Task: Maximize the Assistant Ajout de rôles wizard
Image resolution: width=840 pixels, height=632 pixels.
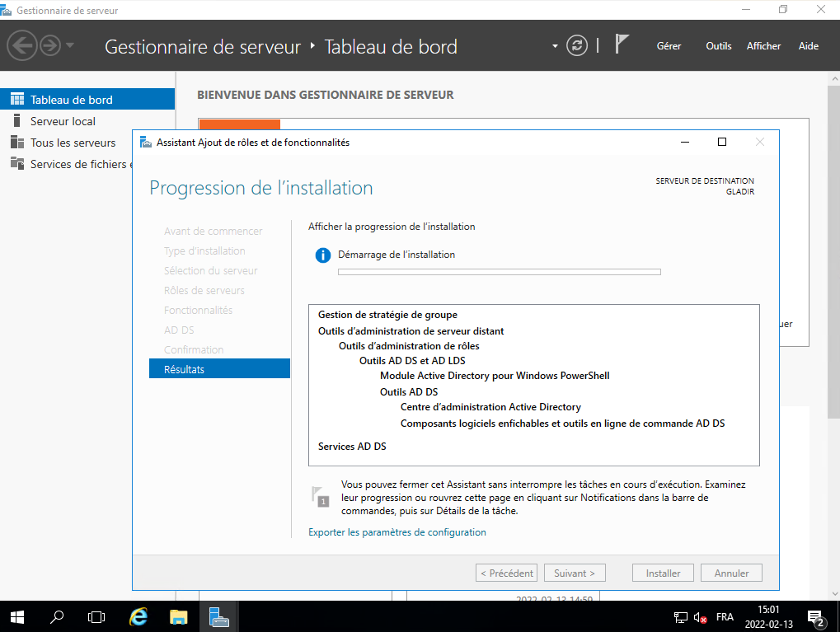Action: click(721, 142)
